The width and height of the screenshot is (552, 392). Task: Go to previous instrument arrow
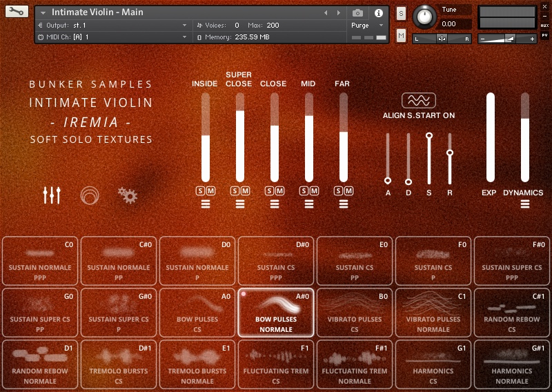[x=326, y=13]
